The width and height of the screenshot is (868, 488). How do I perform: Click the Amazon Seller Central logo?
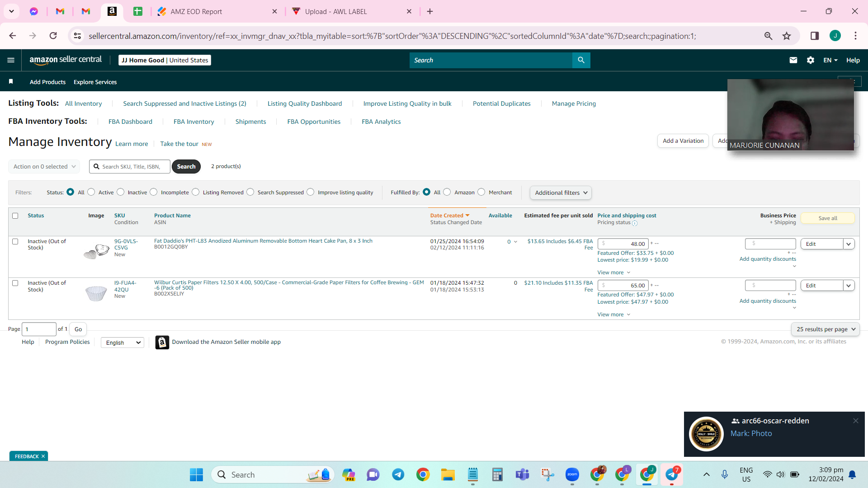(66, 60)
